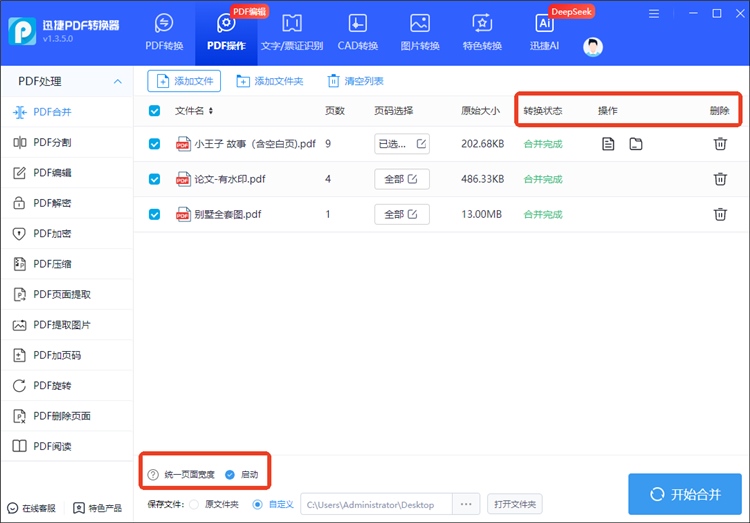
Task: Select PDF编辑 in the sidebar
Action: pyautogui.click(x=67, y=173)
